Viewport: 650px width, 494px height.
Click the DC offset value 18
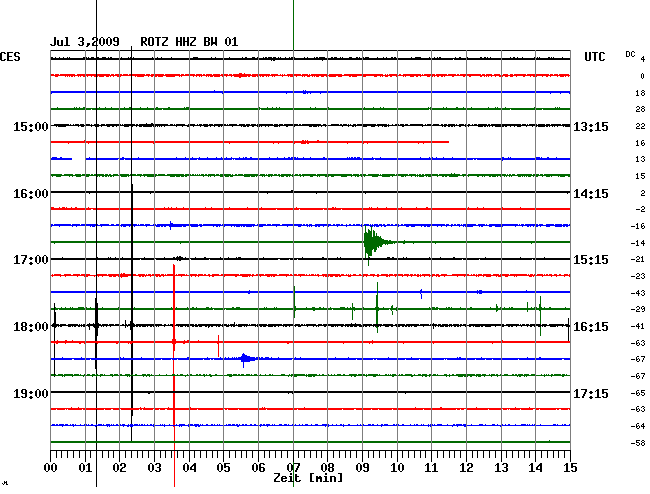pos(640,93)
